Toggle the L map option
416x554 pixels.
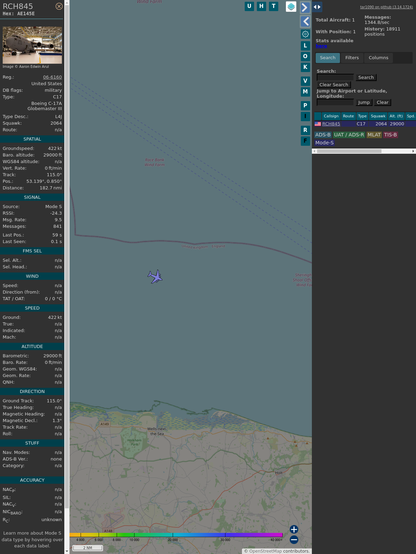tap(305, 46)
